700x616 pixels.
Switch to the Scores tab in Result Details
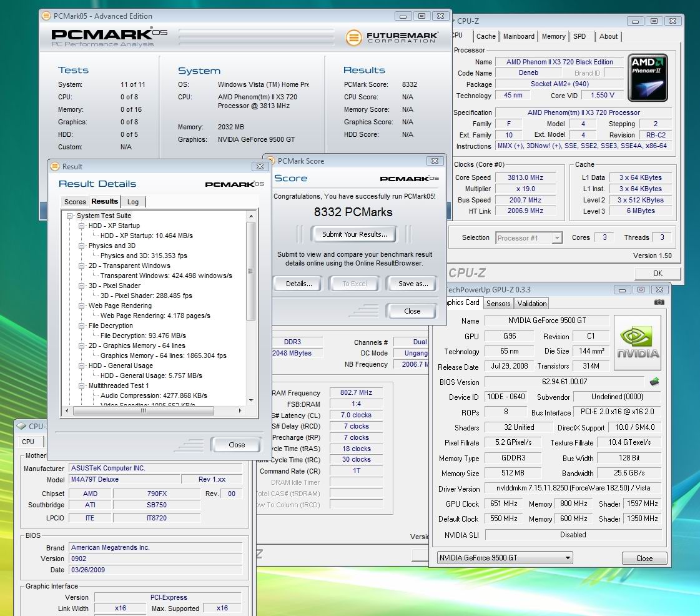point(75,202)
